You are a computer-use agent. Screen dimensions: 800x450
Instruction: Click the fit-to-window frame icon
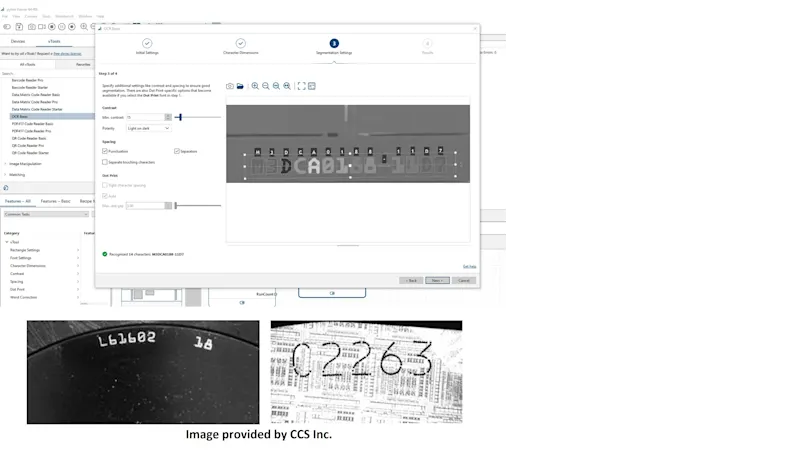point(301,86)
